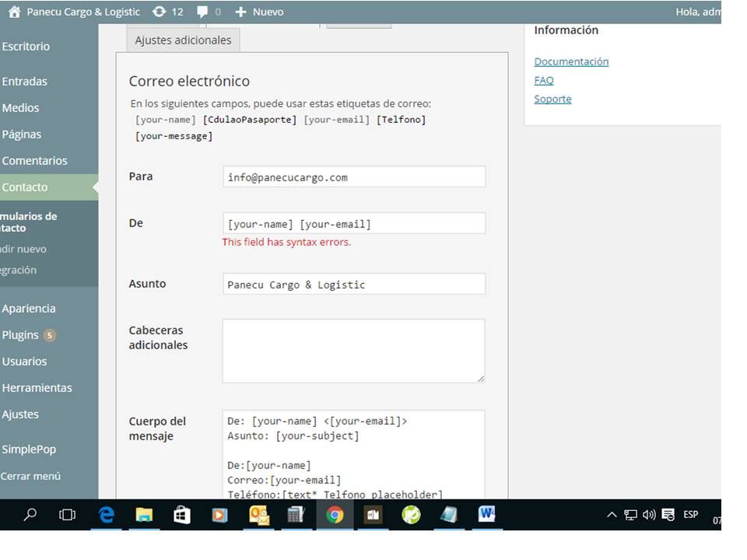The width and height of the screenshot is (747, 560).
Task: Open the Soporte link
Action: pos(552,99)
